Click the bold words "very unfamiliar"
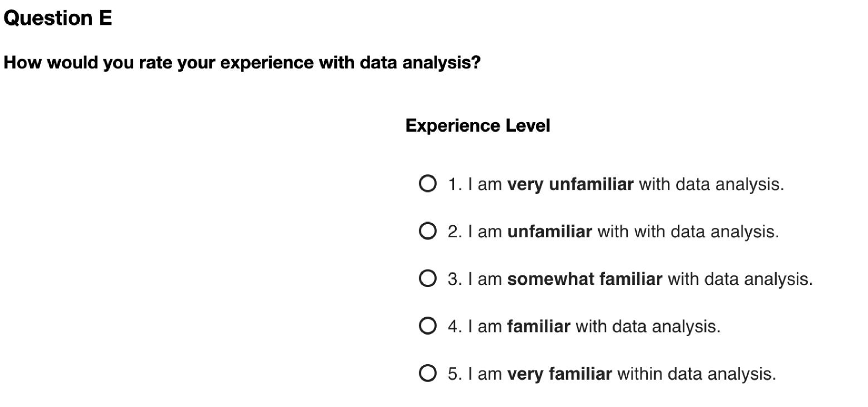 pyautogui.click(x=570, y=184)
